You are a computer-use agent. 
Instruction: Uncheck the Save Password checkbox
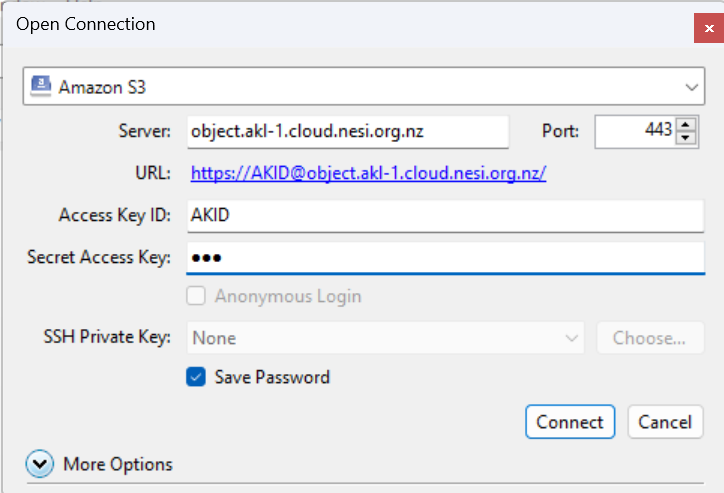[x=197, y=377]
